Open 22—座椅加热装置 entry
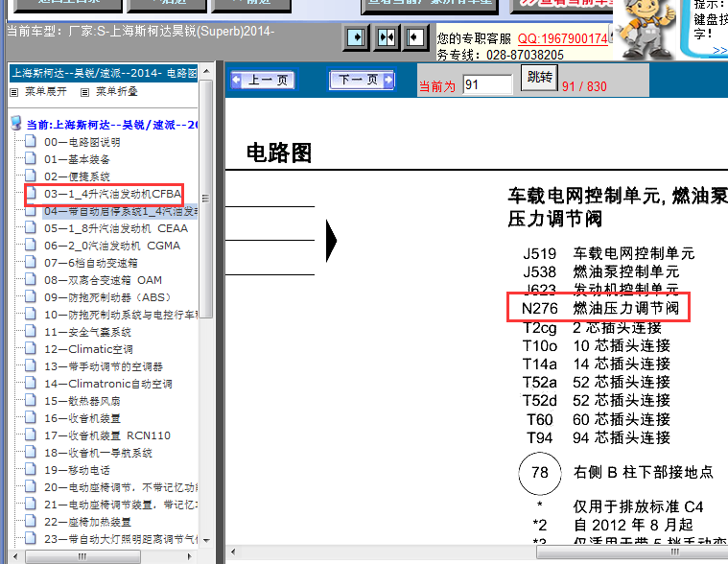The image size is (728, 564). pyautogui.click(x=87, y=522)
